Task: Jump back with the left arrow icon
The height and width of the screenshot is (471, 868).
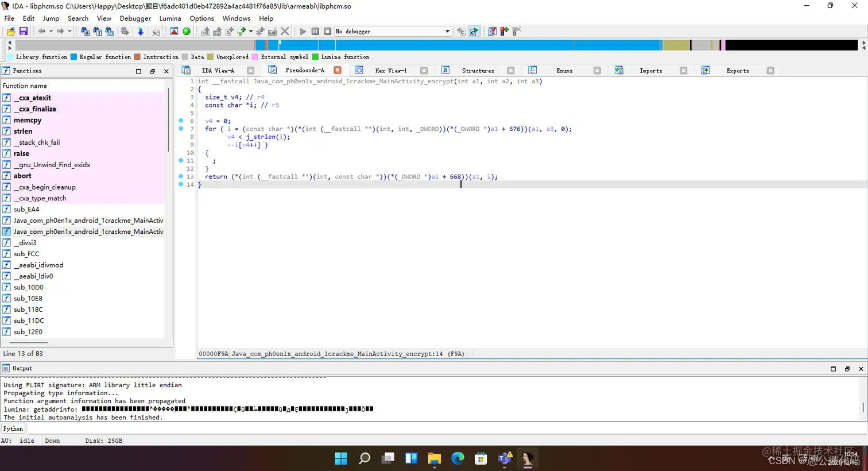Action: [41, 32]
